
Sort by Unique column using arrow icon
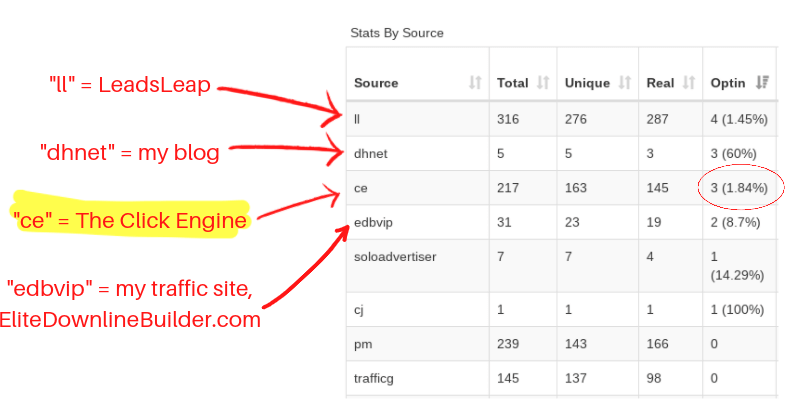click(625, 83)
